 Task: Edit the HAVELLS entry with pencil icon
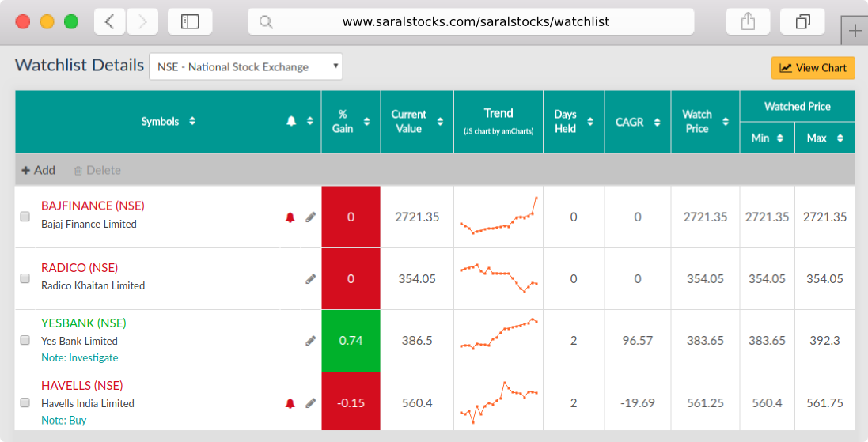[310, 403]
